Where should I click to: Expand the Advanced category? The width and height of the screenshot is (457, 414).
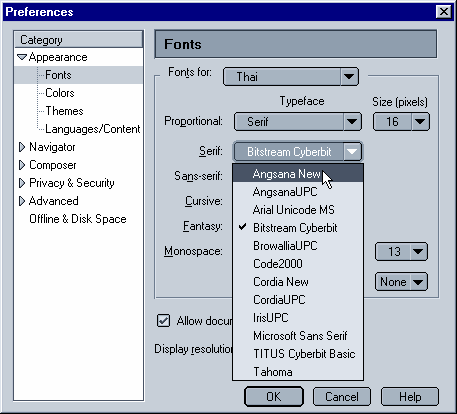coord(22,201)
